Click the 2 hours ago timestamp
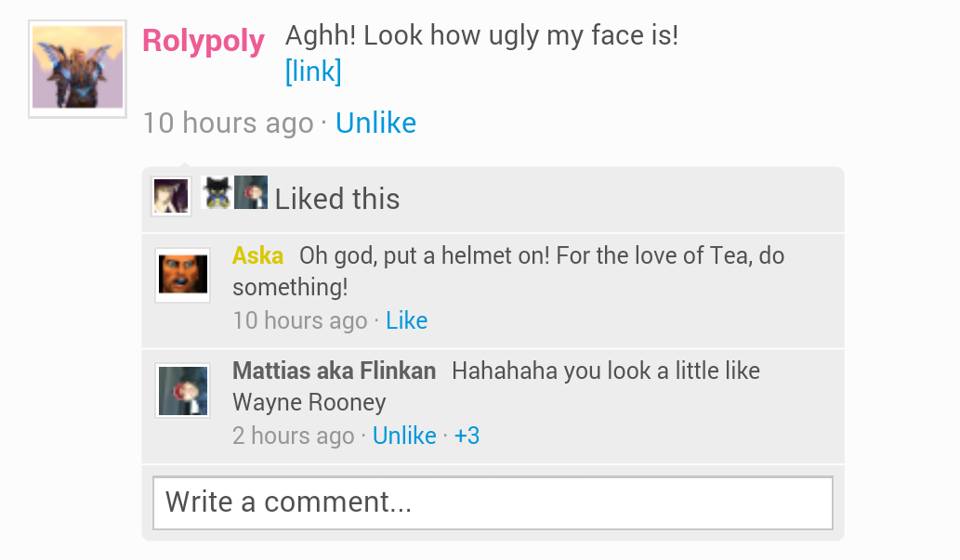This screenshot has width=960, height=560. 293,436
